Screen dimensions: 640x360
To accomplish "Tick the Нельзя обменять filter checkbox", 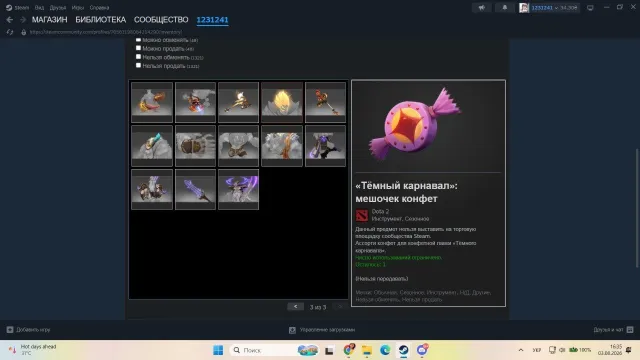I will coord(138,57).
